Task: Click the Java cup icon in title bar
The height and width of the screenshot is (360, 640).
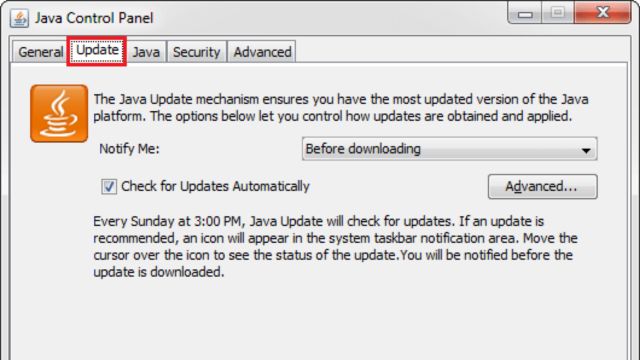Action: click(x=19, y=18)
